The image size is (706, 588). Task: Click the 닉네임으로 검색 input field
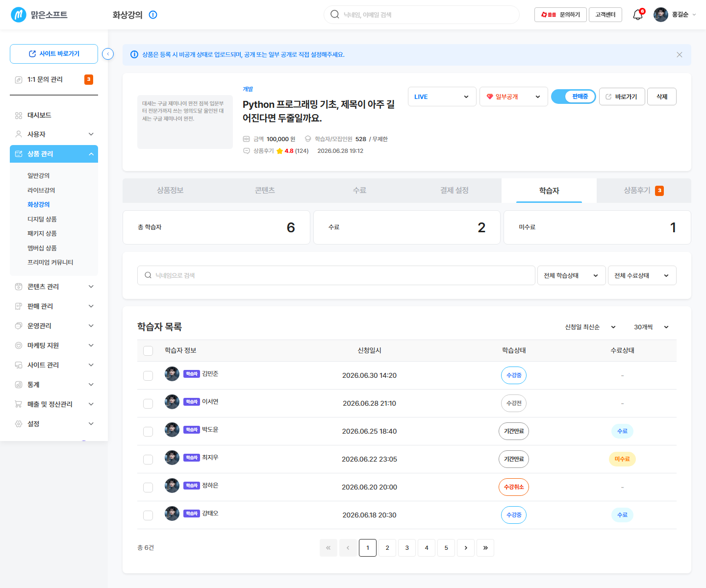(x=336, y=275)
